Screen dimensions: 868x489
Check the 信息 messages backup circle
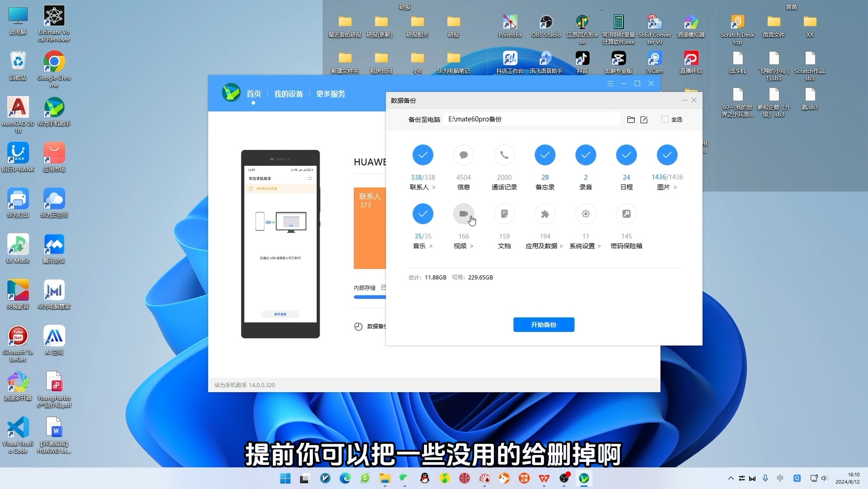pyautogui.click(x=463, y=155)
